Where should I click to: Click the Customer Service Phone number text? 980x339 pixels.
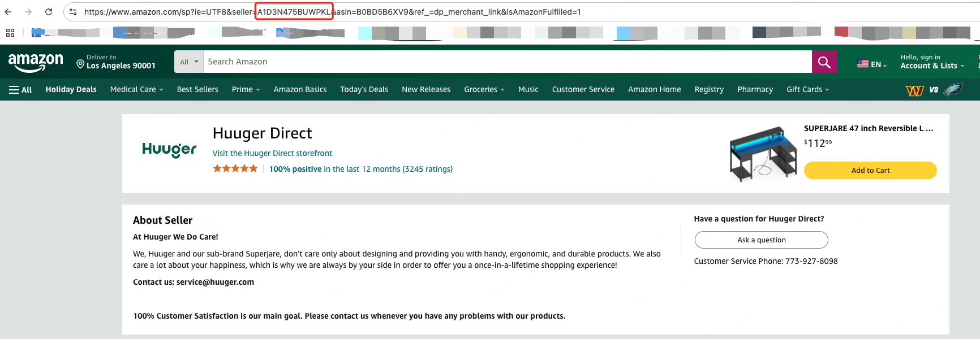coord(766,261)
